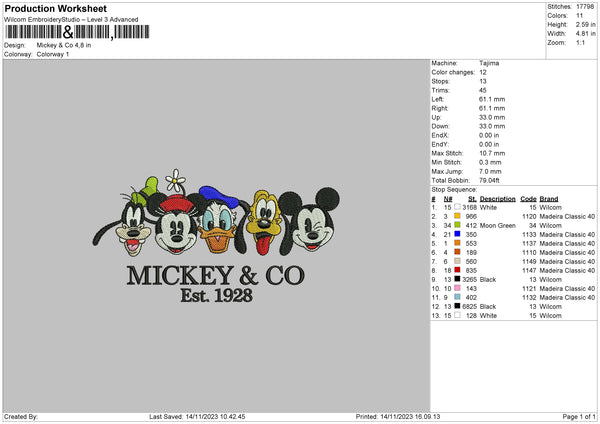Click the Production Worksheet title
Viewport: 600px width, 424px height.
click(x=55, y=8)
